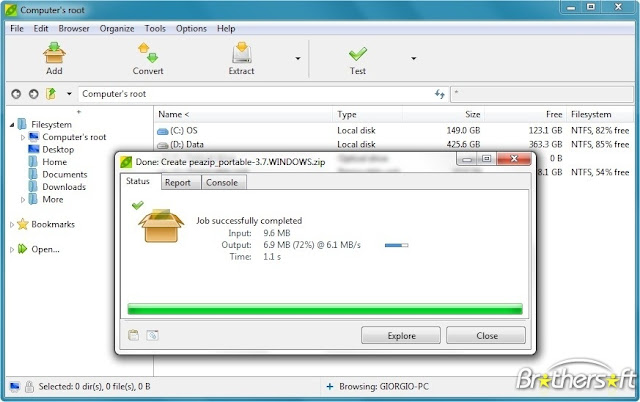
Task: Click the refresh icon in address bar
Action: 440,94
